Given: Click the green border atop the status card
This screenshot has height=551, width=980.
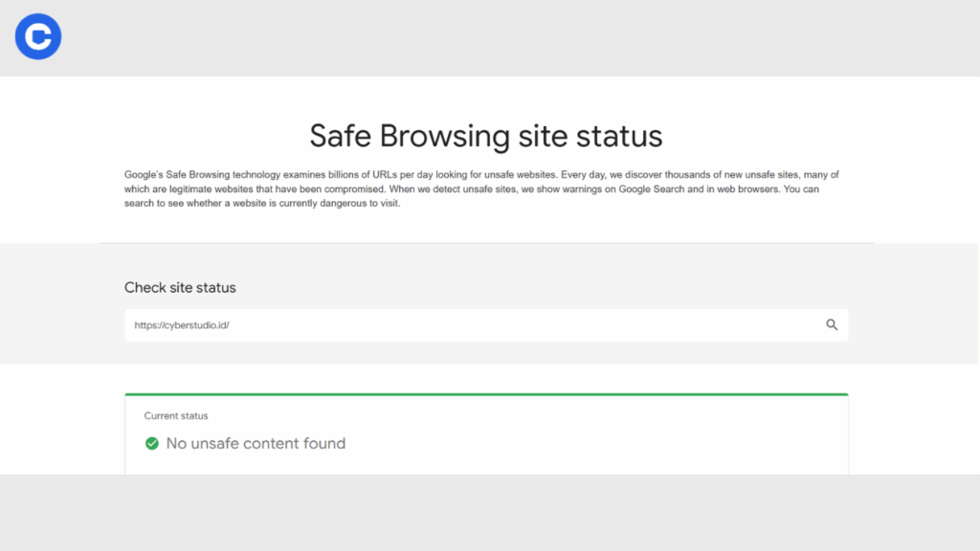Looking at the screenshot, I should pyautogui.click(x=485, y=392).
